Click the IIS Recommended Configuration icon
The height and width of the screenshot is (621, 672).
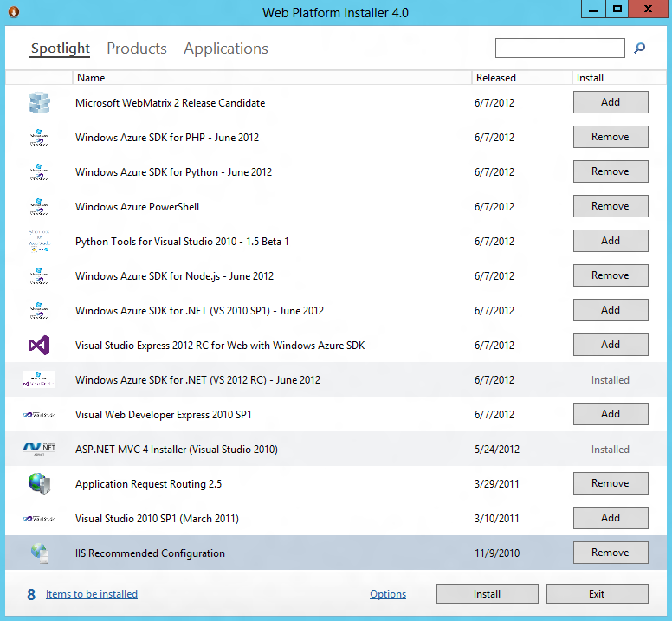pos(40,553)
